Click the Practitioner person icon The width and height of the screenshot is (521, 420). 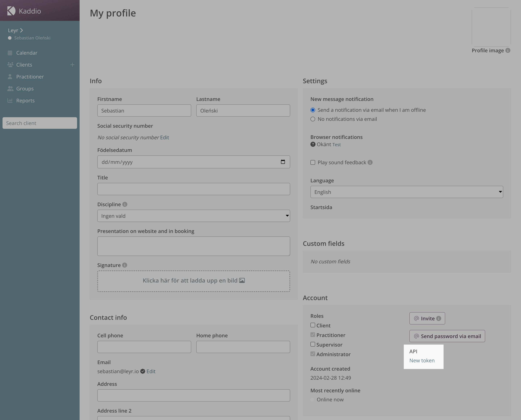10,77
